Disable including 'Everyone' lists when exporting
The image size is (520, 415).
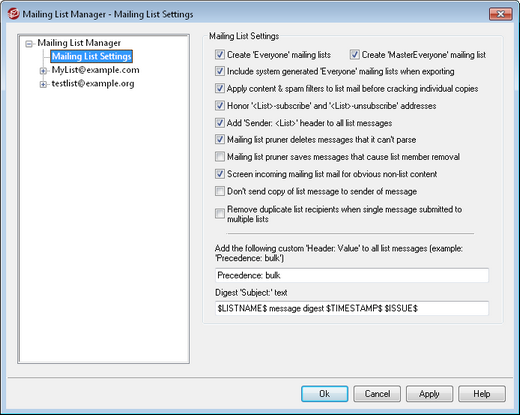[220, 71]
